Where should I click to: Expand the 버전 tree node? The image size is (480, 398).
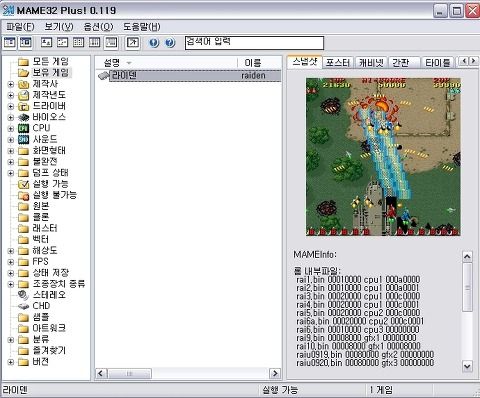(11, 362)
